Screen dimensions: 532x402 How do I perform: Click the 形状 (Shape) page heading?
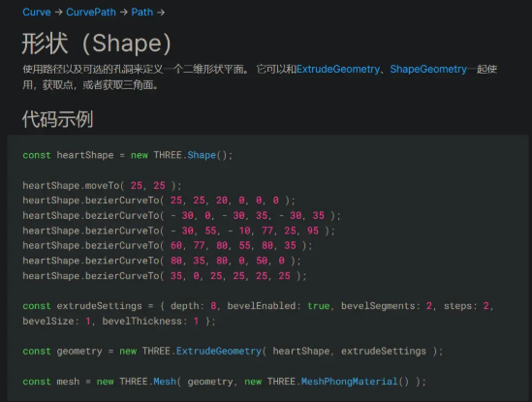[97, 44]
